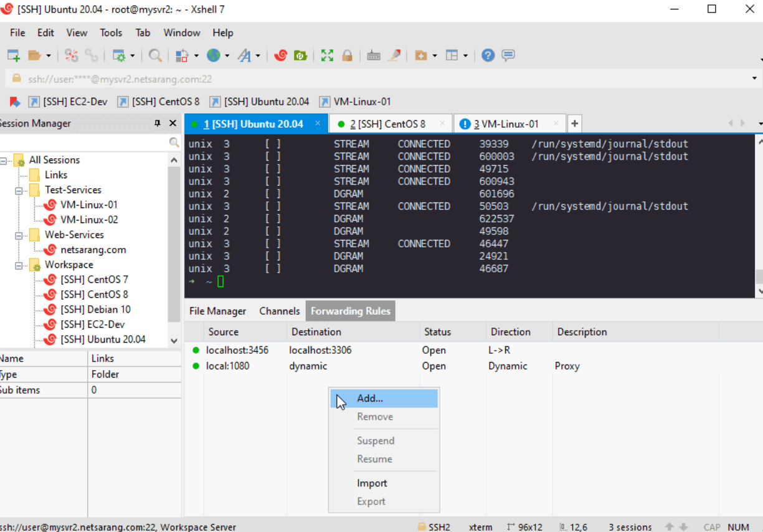Add a new tab with plus button
This screenshot has width=763, height=532.
(x=574, y=123)
